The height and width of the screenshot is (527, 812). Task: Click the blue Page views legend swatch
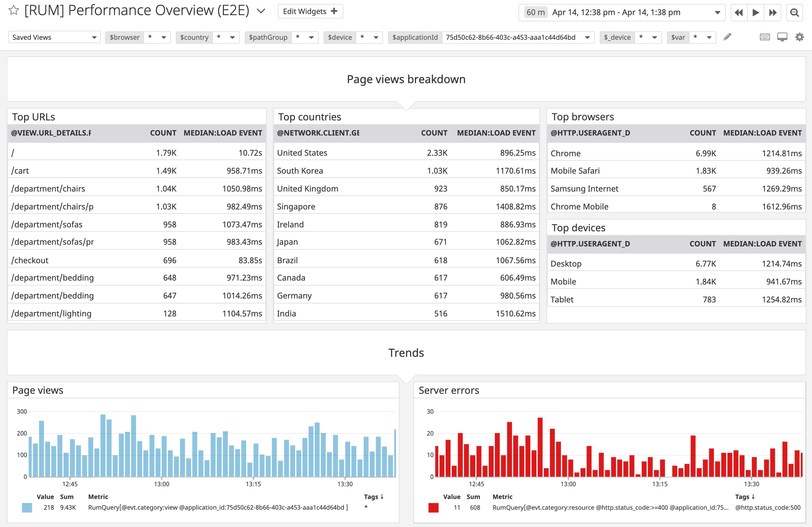pos(27,508)
